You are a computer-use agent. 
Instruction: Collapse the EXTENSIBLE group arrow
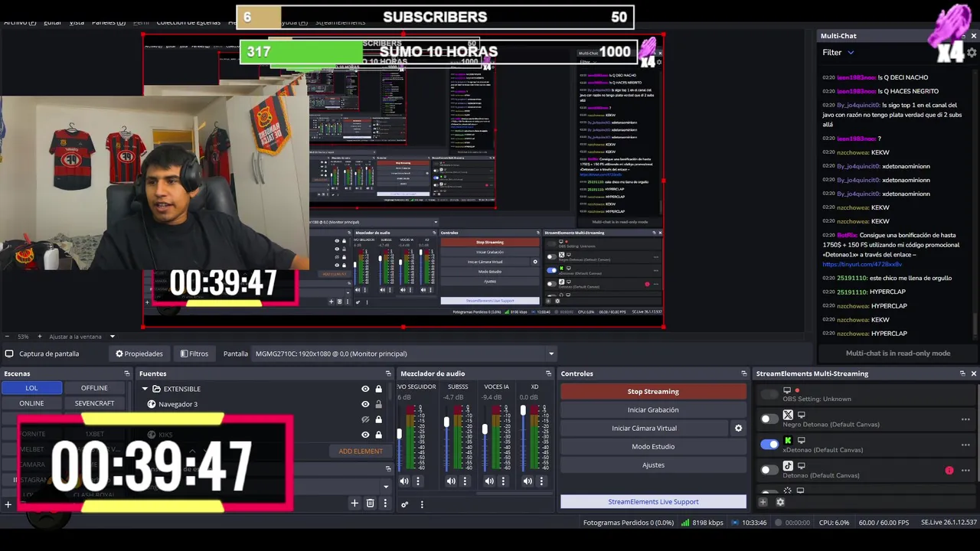[145, 389]
